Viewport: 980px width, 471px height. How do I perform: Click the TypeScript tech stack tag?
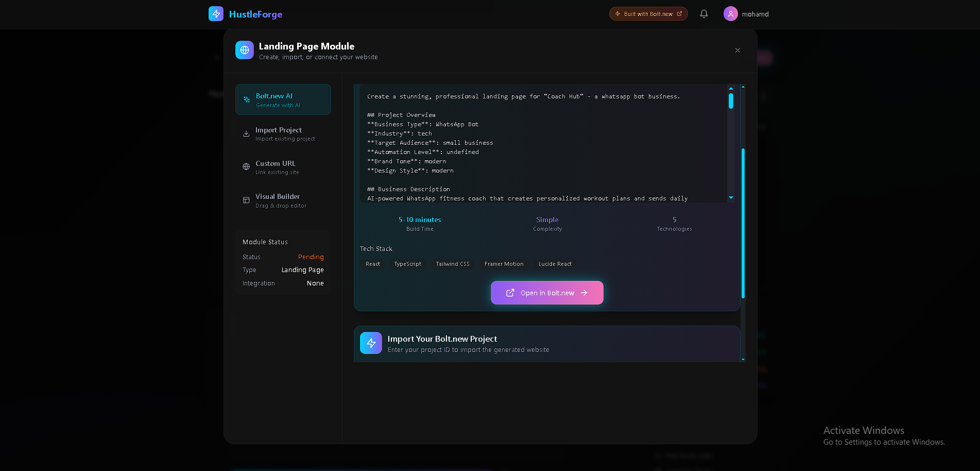pos(408,264)
